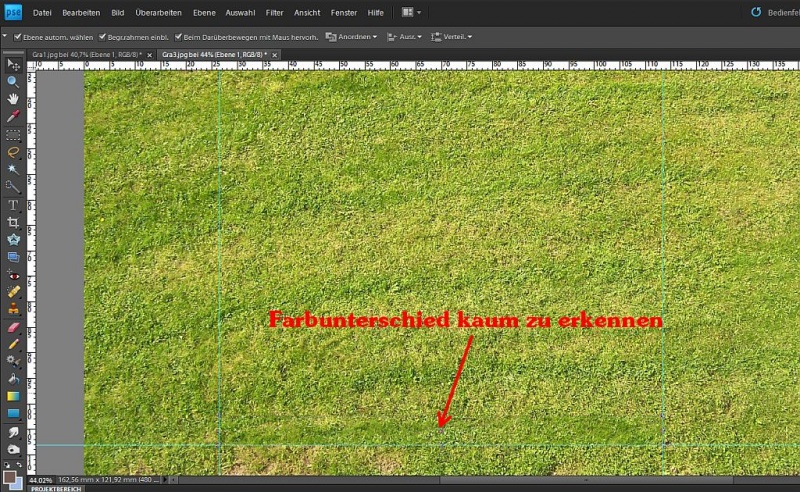Viewport: 800px width, 492px height.
Task: Open the Verteil. distribute dropdown
Action: coord(452,37)
